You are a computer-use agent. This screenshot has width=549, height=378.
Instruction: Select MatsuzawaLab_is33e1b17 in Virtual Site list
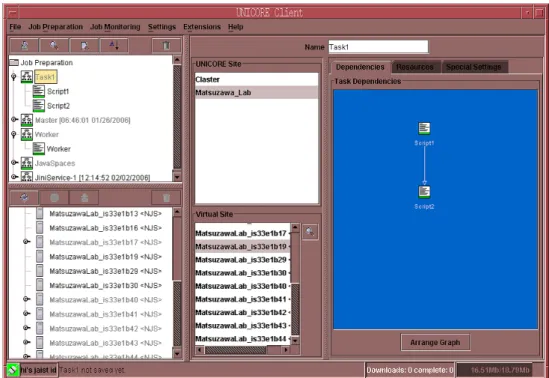243,233
